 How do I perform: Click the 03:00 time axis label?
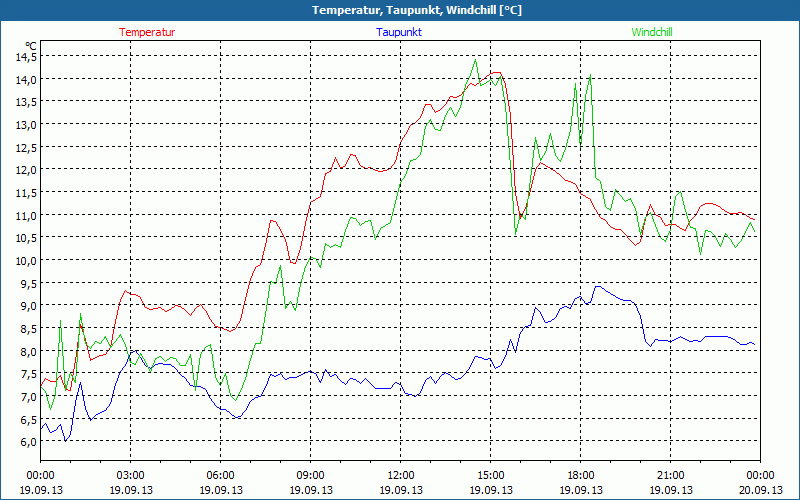(130, 475)
